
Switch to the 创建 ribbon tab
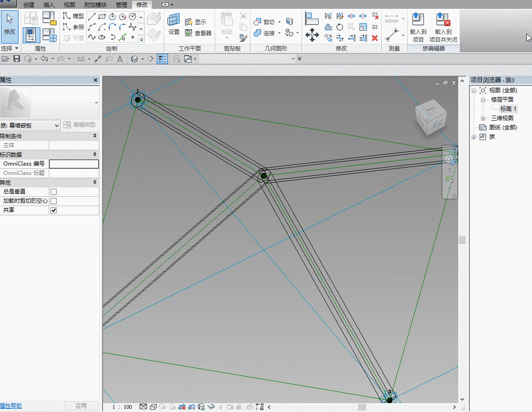tap(29, 5)
